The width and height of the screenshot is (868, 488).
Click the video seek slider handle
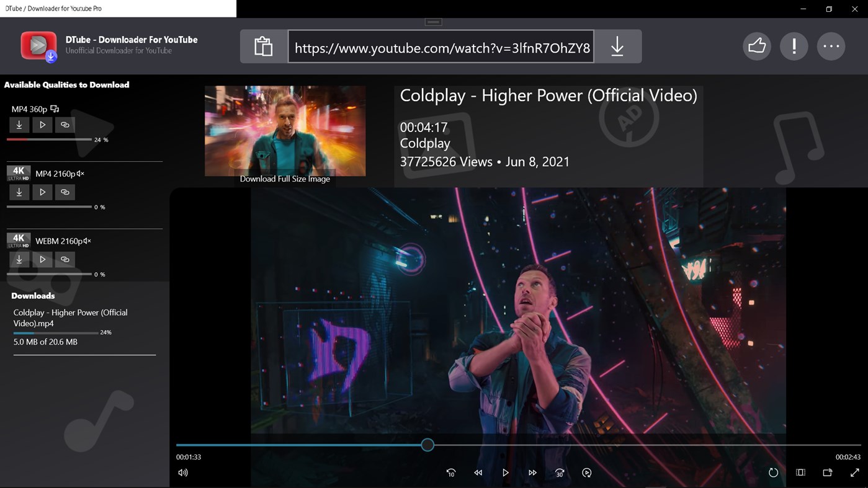point(427,445)
